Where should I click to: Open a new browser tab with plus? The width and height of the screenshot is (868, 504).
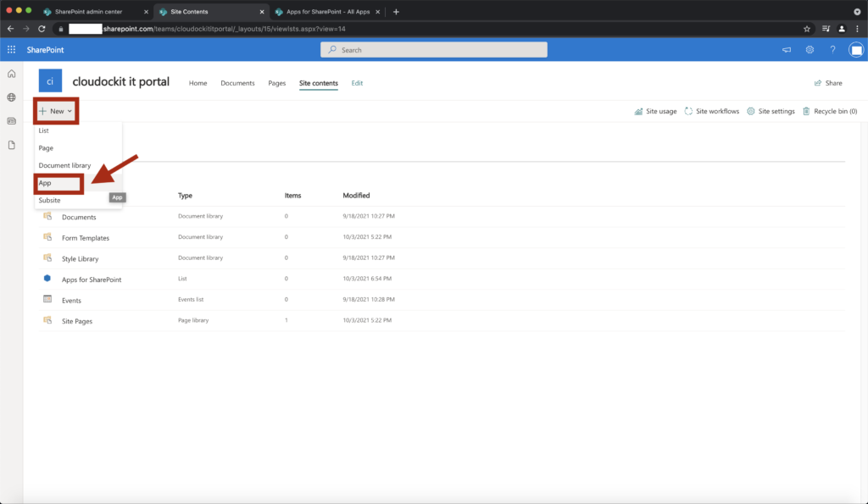tap(396, 12)
